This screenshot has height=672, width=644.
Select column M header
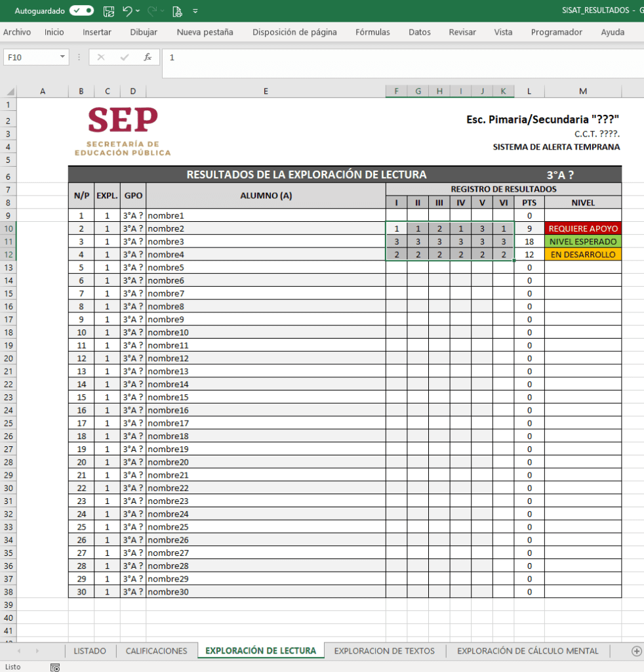tap(583, 91)
